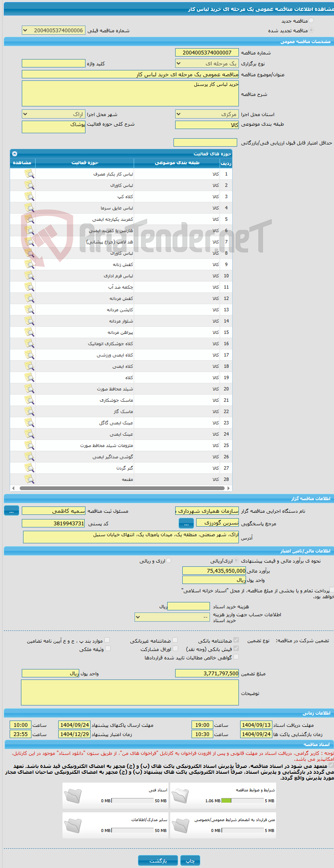
Task: Open view icon for لباس عایق سرما
Action: click(x=29, y=208)
